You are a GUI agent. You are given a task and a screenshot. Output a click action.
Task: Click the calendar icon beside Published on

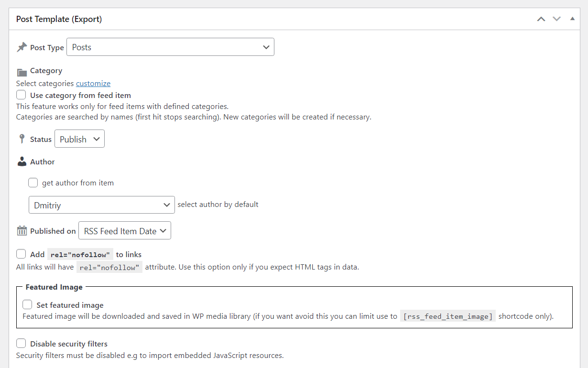22,231
